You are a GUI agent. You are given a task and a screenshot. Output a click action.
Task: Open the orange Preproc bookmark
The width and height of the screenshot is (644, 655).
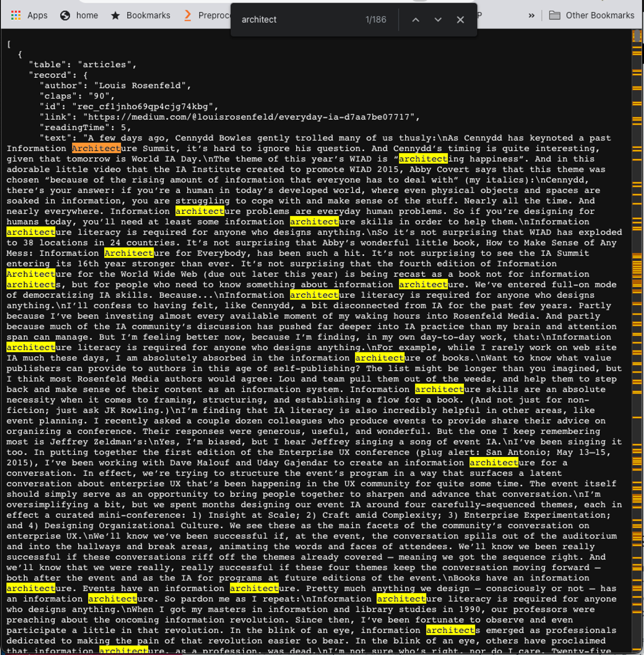(207, 15)
